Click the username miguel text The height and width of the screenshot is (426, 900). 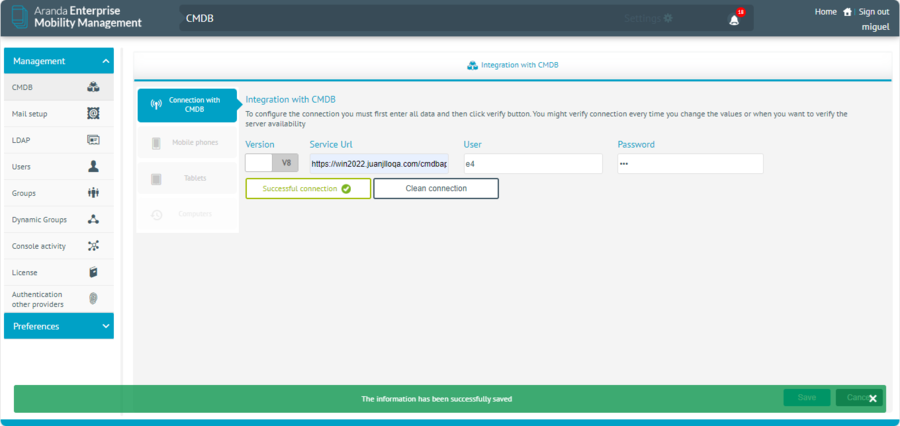point(876,27)
